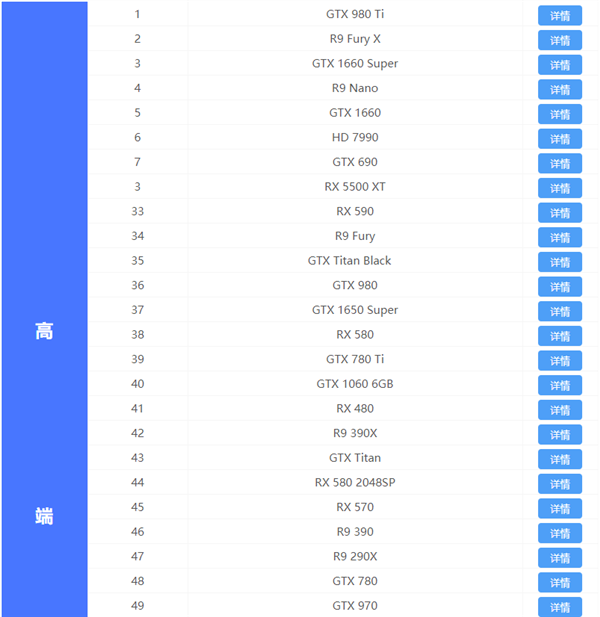Show details for GTX Titan Black

[x=560, y=262]
